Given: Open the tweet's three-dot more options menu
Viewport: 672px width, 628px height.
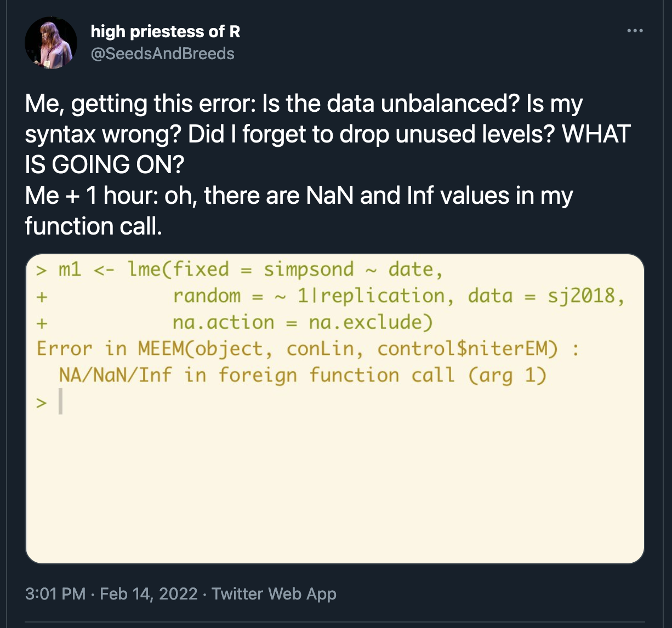Looking at the screenshot, I should [x=635, y=31].
